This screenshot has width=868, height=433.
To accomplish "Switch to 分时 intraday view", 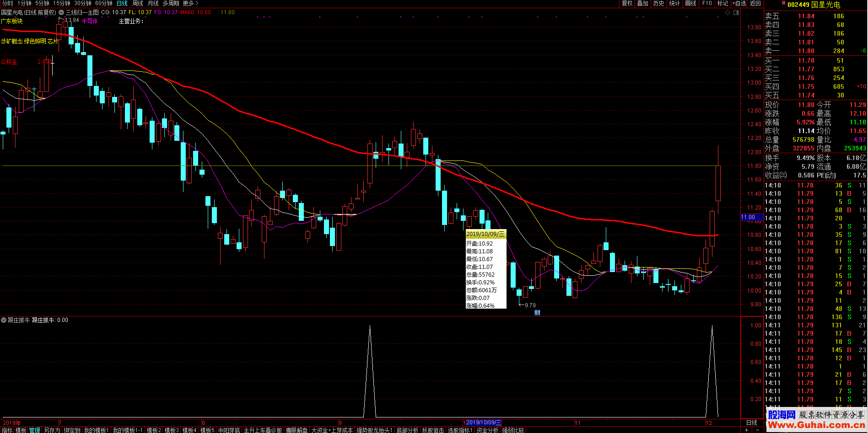I will click(8, 3).
